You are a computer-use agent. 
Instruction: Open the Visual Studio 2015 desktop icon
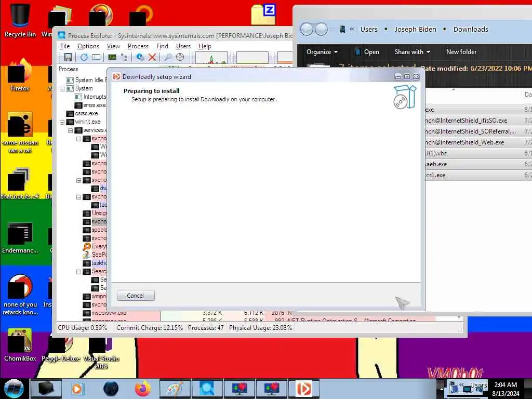101,353
